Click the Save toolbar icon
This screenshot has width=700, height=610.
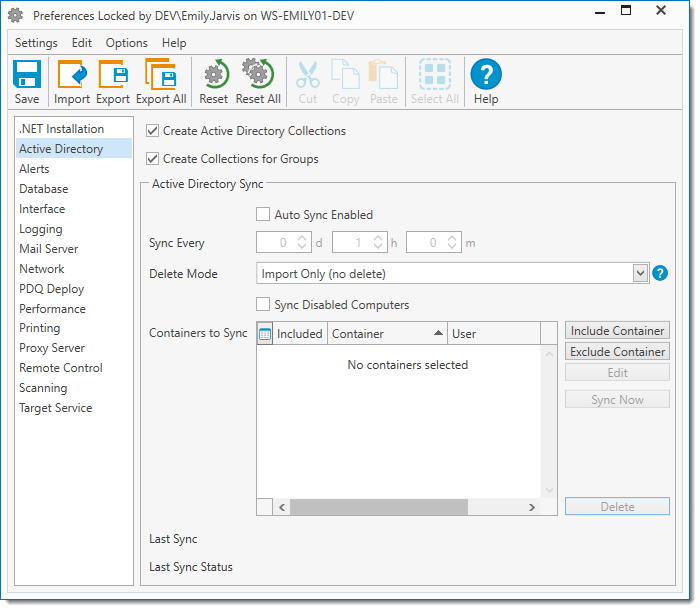point(27,76)
